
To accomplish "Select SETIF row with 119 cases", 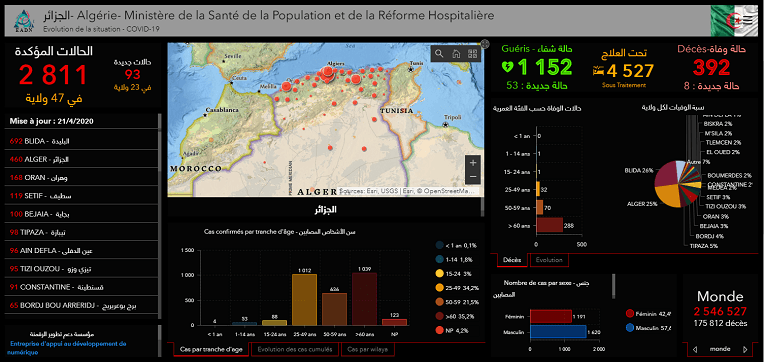I will pyautogui.click(x=81, y=196).
